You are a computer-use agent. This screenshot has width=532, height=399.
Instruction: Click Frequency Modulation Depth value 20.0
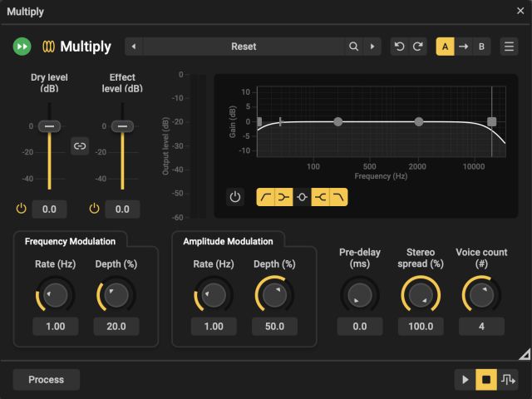pyautogui.click(x=116, y=327)
